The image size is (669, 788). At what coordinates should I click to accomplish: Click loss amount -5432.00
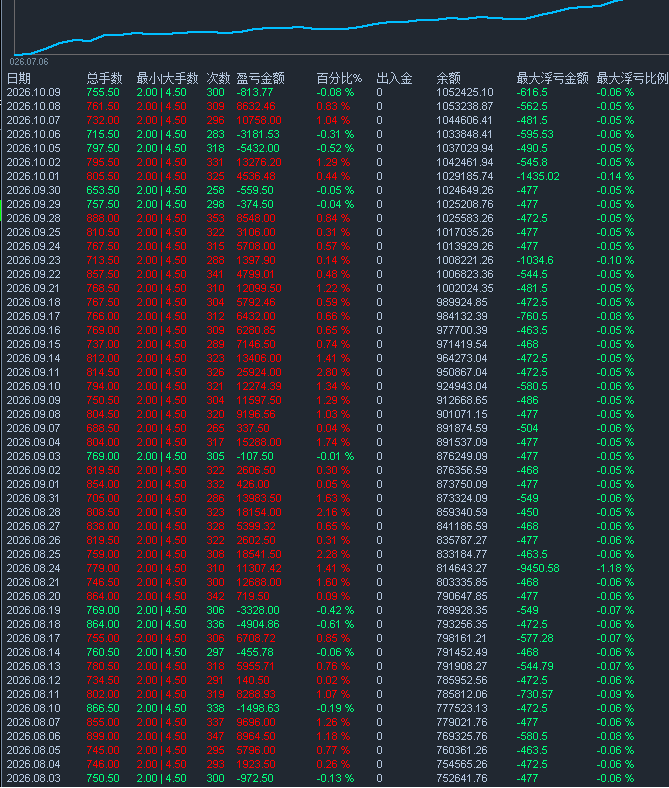[258, 148]
